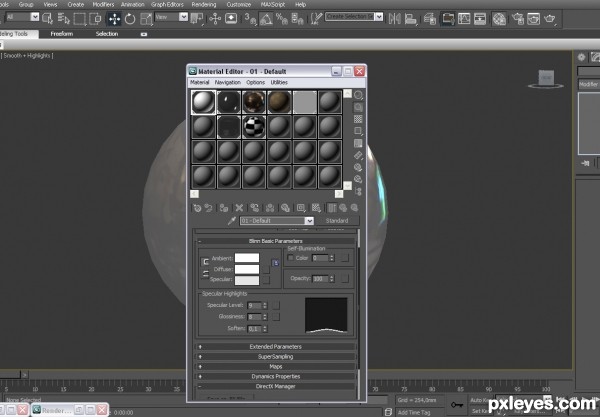This screenshot has width=600, height=417.
Task: Switch to Freeform ribbon tab
Action: pos(62,34)
